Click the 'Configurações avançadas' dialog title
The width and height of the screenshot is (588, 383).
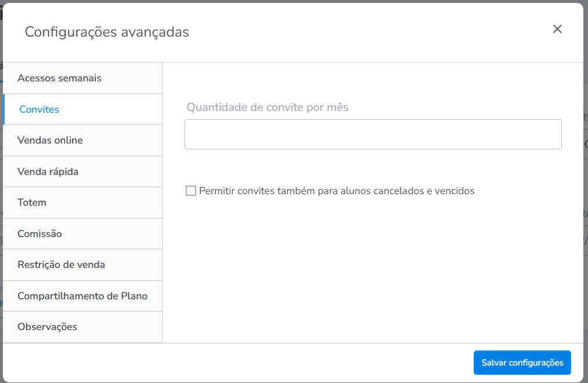(107, 32)
